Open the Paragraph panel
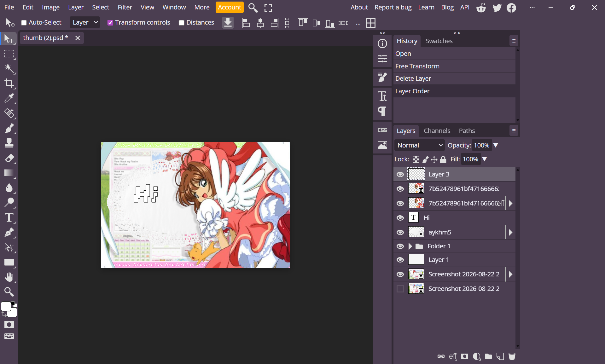This screenshot has width=605, height=364. coord(382,111)
